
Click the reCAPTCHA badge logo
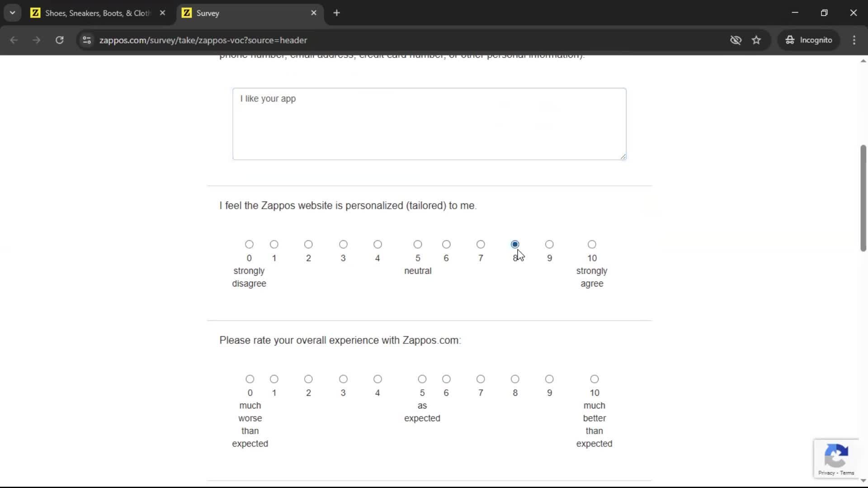(836, 455)
